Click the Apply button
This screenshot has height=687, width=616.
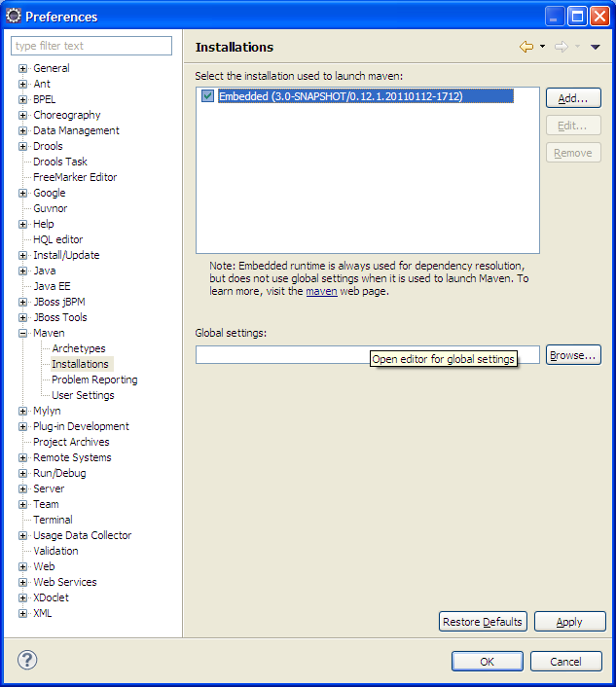569,622
